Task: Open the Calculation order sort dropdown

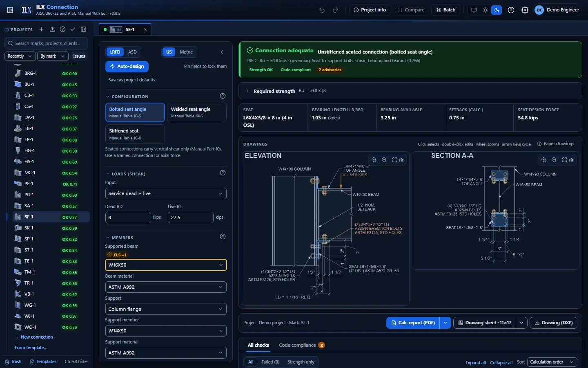Action: [552, 362]
